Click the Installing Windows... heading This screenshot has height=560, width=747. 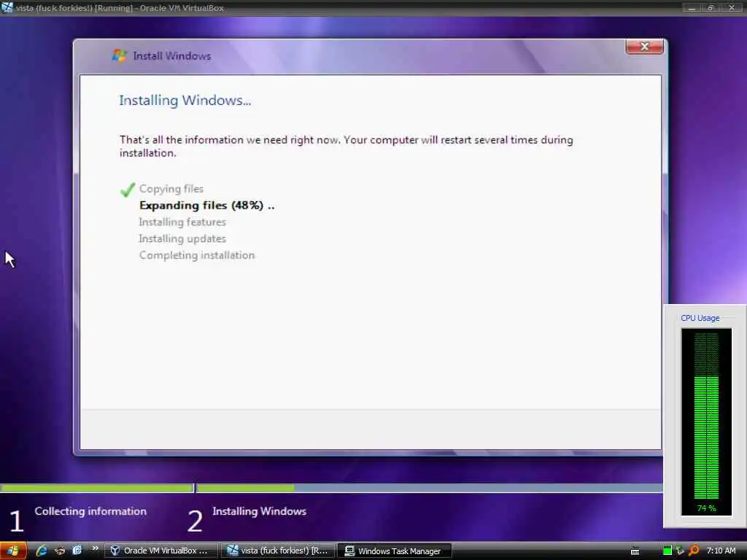click(185, 101)
